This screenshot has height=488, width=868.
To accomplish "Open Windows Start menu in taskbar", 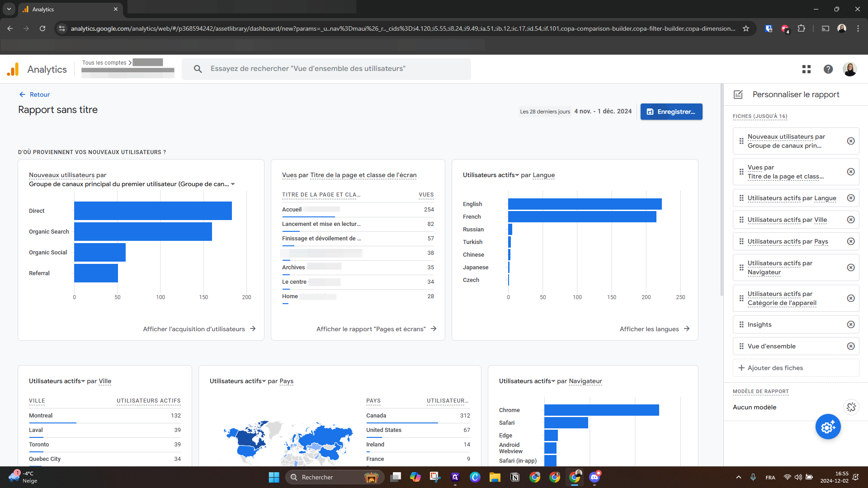I will [274, 477].
